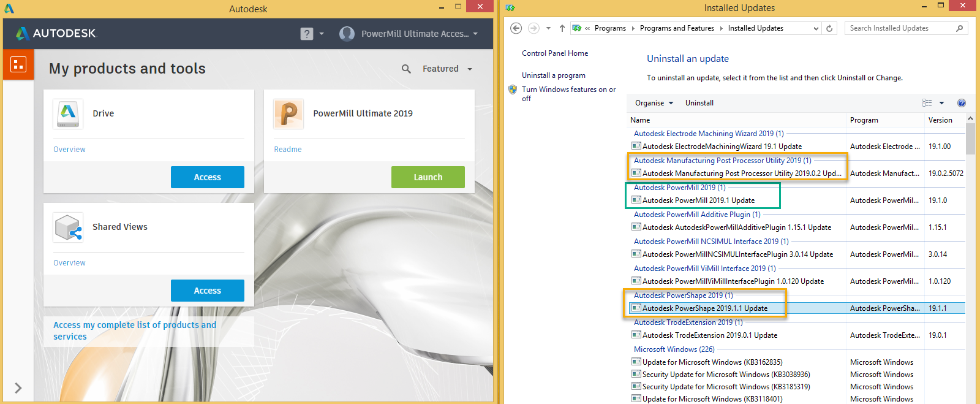Image resolution: width=980 pixels, height=404 pixels.
Task: Select Autodesk PowerMill 2019.1 Update
Action: (x=698, y=200)
